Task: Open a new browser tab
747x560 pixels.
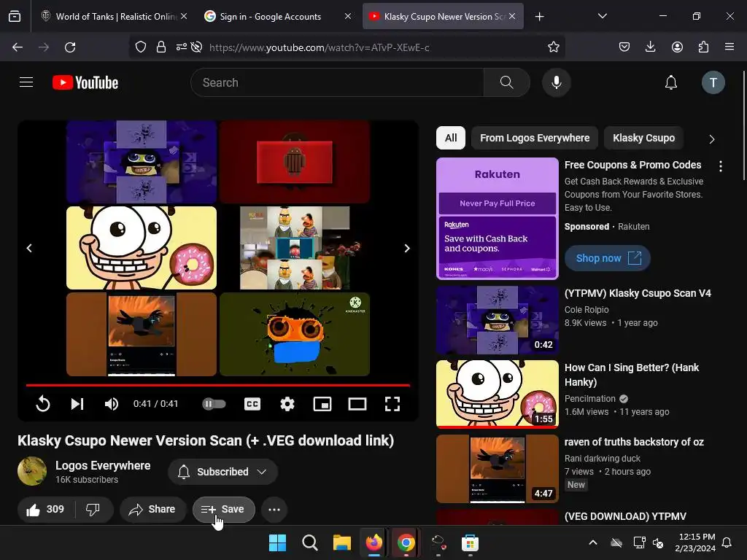Action: pyautogui.click(x=539, y=17)
